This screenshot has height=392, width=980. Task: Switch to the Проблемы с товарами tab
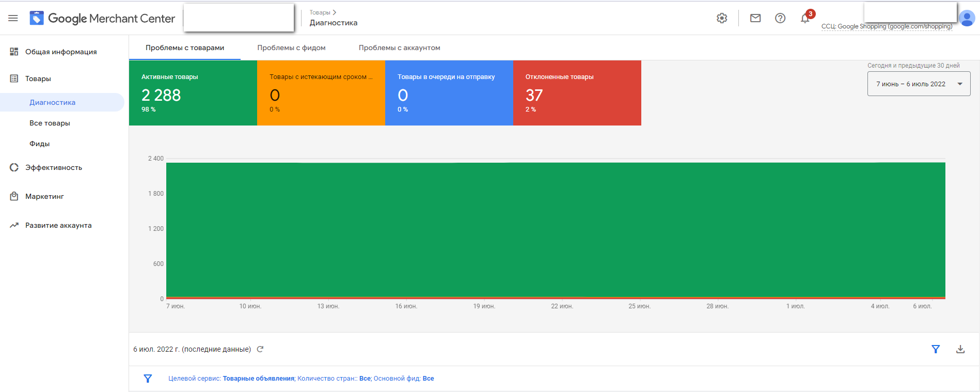185,48
